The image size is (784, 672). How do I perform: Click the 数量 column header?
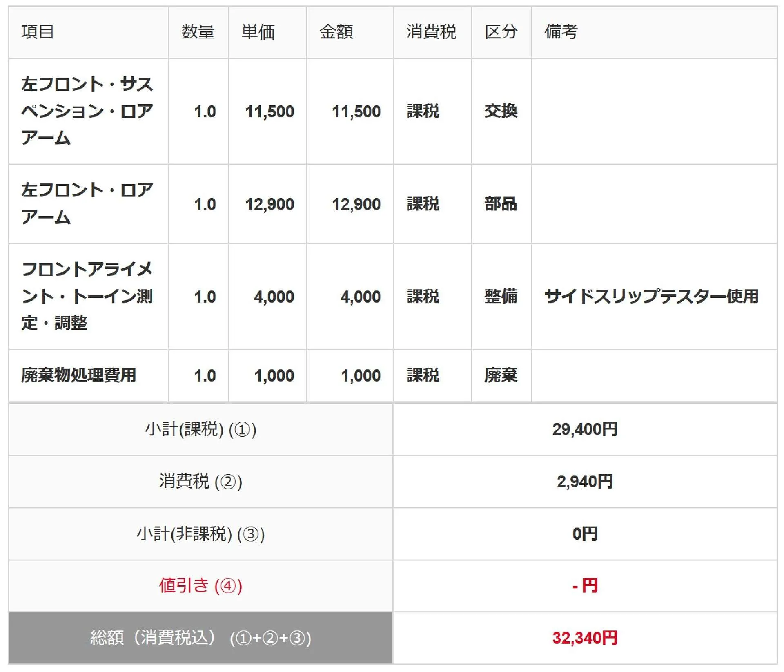(x=198, y=32)
